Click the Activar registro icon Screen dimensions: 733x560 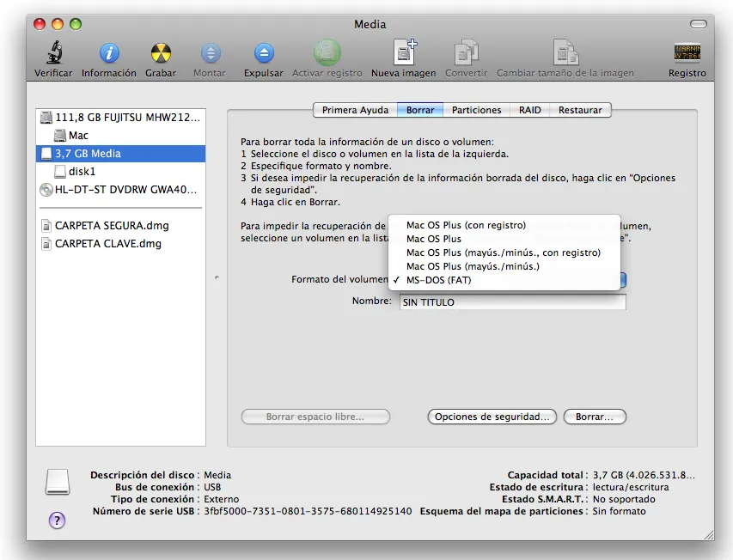pyautogui.click(x=327, y=52)
